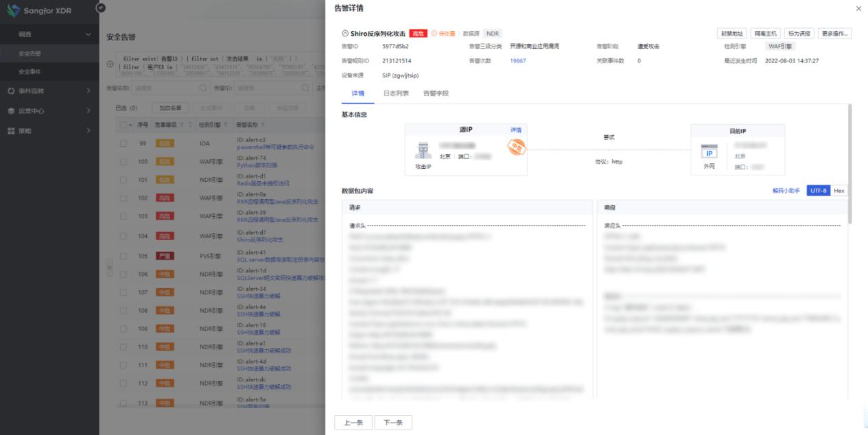Image resolution: width=868 pixels, height=435 pixels.
Task: Go to next alert with 下一条
Action: pos(393,422)
